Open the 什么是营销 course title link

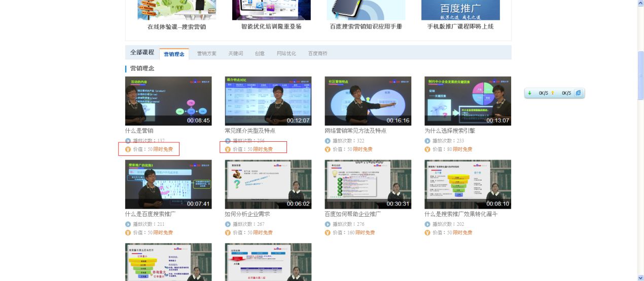coord(139,131)
